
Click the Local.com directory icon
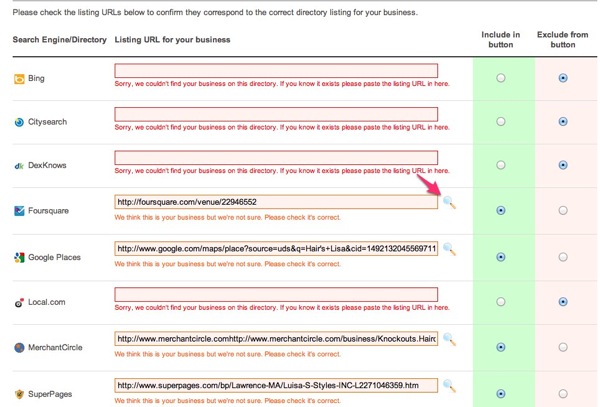click(x=19, y=303)
